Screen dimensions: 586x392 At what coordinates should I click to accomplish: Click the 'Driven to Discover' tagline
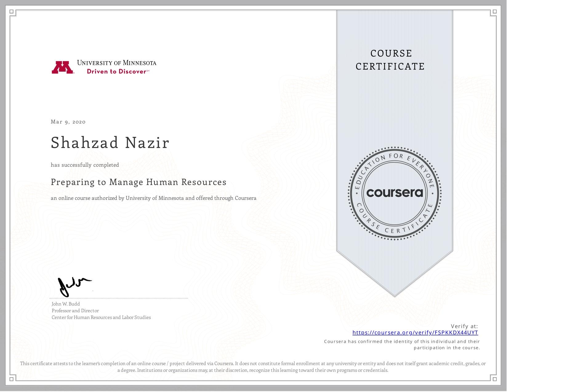(x=118, y=71)
